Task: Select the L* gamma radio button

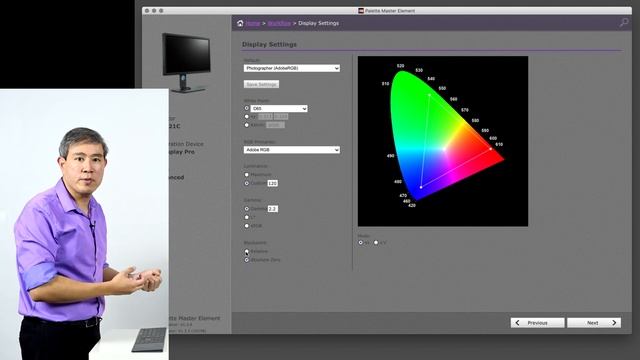Action: (x=247, y=217)
